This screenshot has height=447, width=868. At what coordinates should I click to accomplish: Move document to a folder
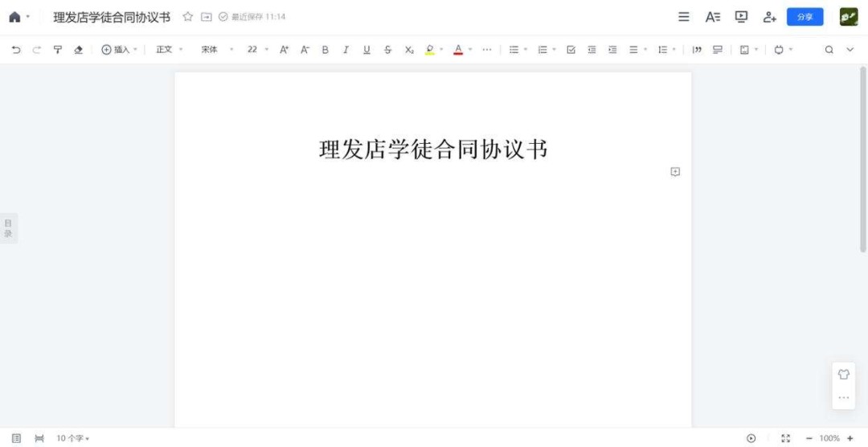click(206, 17)
